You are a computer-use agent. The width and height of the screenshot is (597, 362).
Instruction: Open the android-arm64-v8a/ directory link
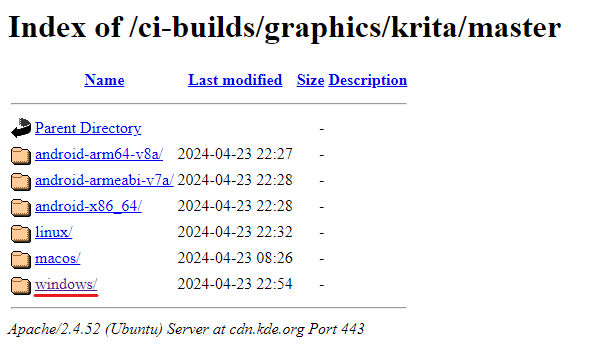pyautogui.click(x=99, y=154)
